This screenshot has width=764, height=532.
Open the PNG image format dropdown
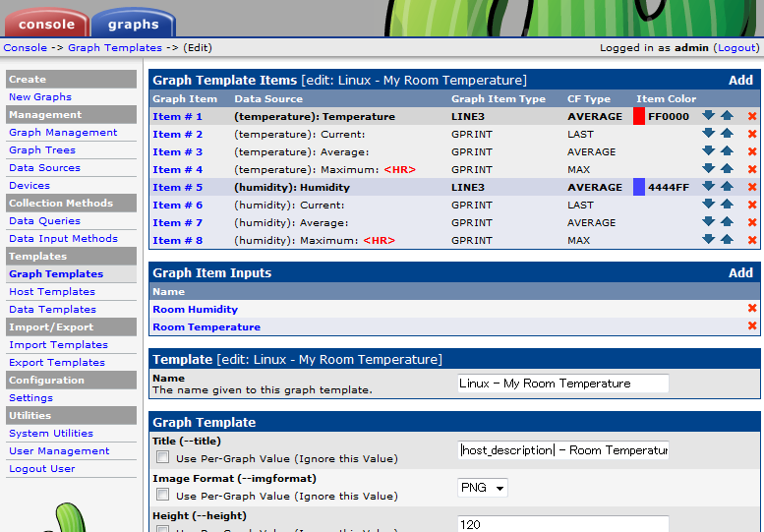click(483, 488)
